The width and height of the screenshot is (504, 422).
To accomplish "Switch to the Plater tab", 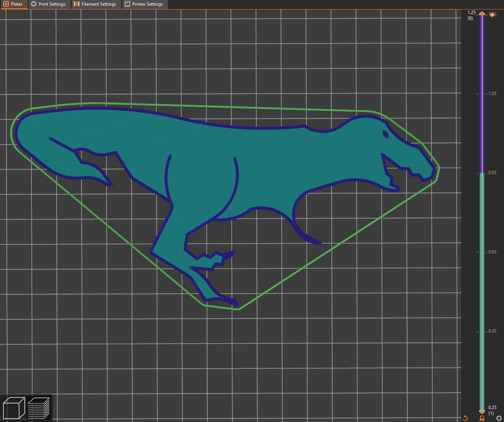I will pyautogui.click(x=14, y=4).
